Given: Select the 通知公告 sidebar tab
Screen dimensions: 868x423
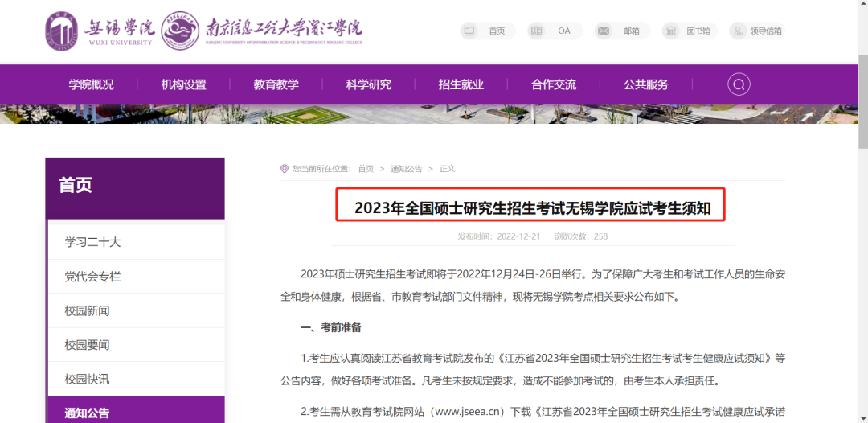Looking at the screenshot, I should [87, 413].
